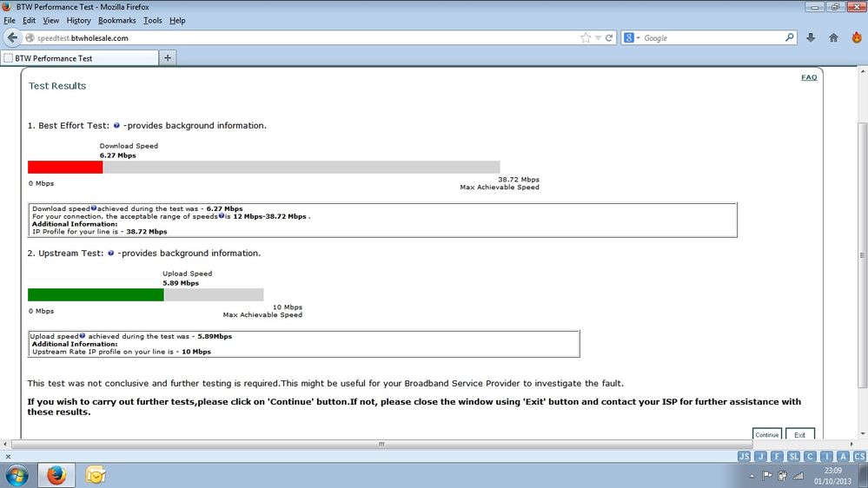Open the Windows Start menu
Image resolution: width=868 pixels, height=488 pixels.
pos(17,476)
